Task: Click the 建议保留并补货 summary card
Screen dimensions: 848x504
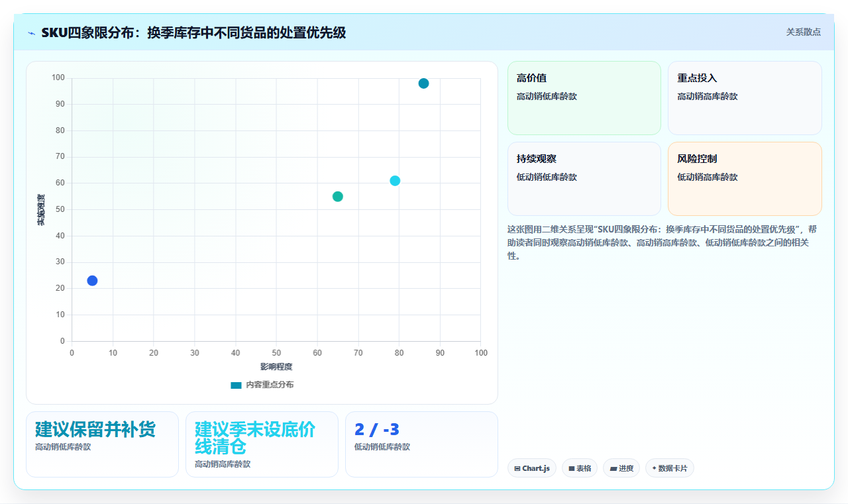Action: [x=102, y=444]
